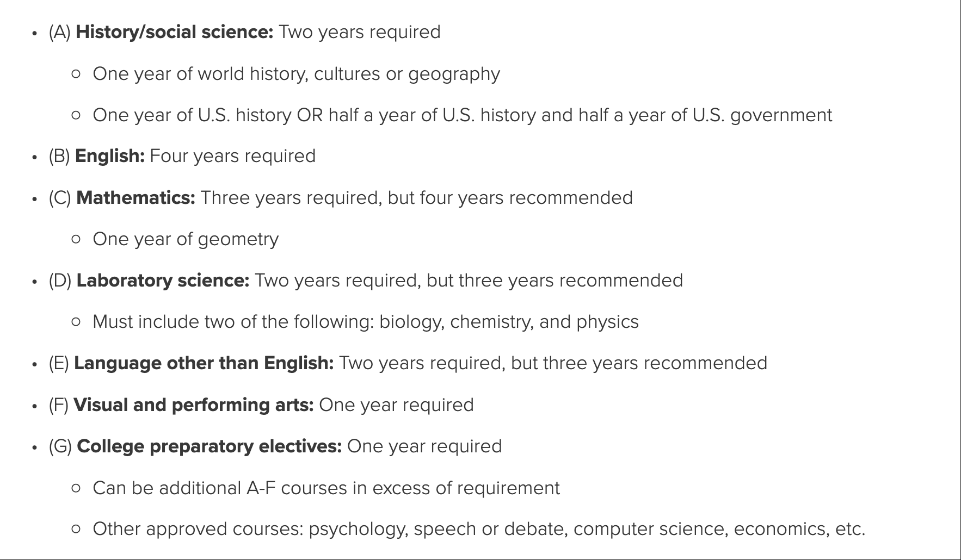The height and width of the screenshot is (560, 961).
Task: Click the 'One year of geometry' sub-item
Action: coord(186,239)
